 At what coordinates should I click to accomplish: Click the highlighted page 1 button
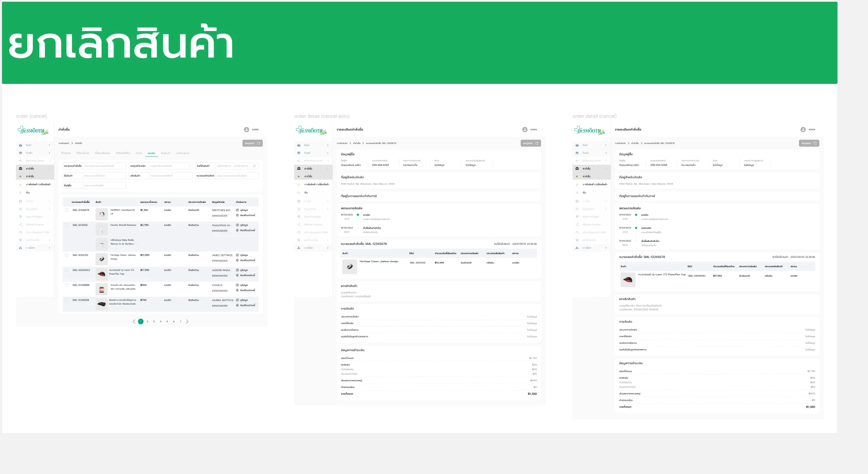[141, 322]
